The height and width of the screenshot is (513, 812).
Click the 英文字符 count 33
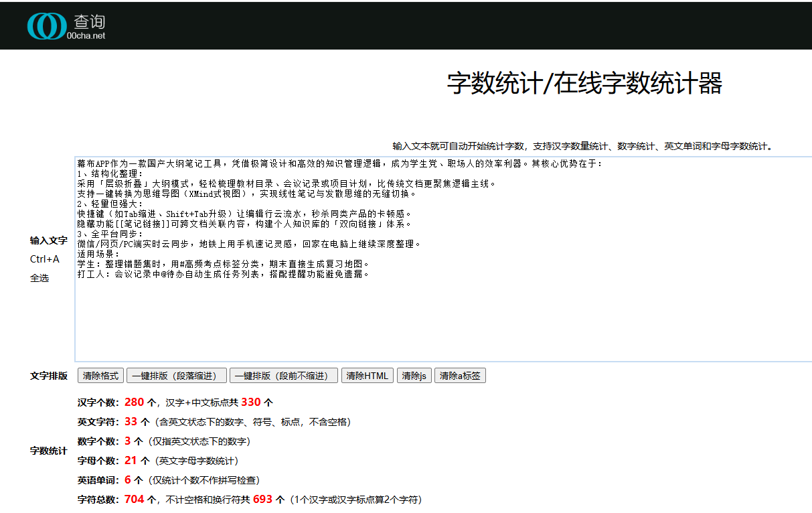tap(131, 422)
